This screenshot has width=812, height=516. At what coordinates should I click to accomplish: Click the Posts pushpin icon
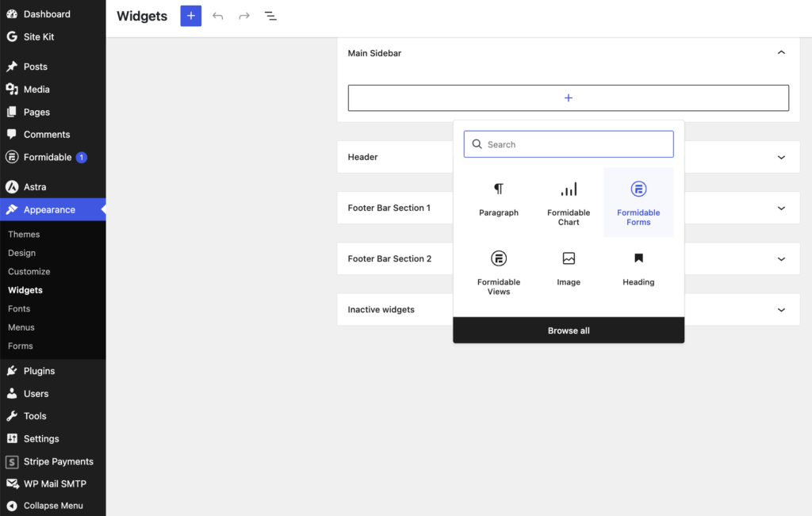click(x=12, y=67)
